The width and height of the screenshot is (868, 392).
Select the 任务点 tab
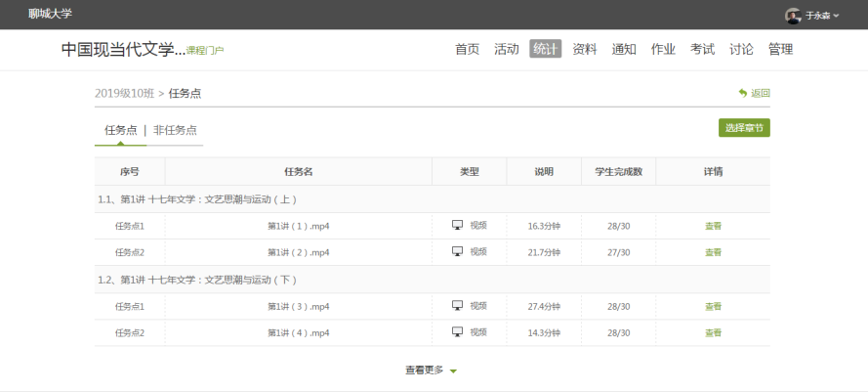(120, 130)
